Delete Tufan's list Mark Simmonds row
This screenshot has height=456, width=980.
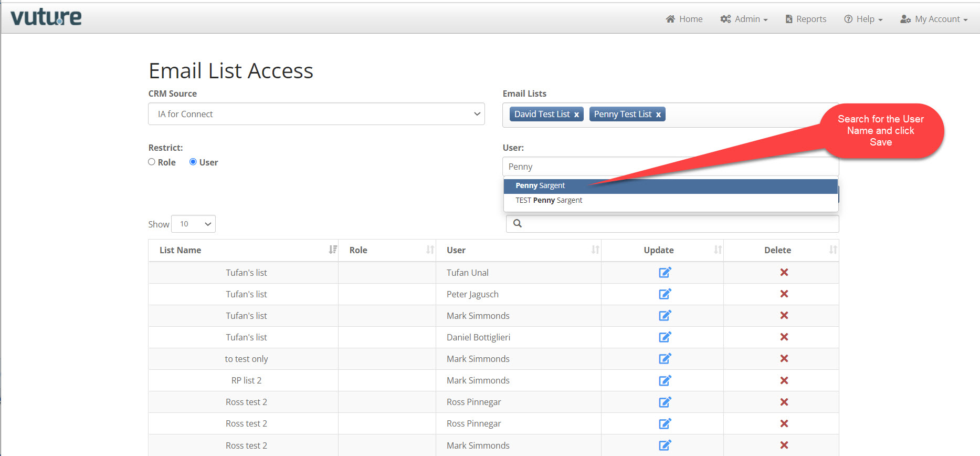coord(784,315)
